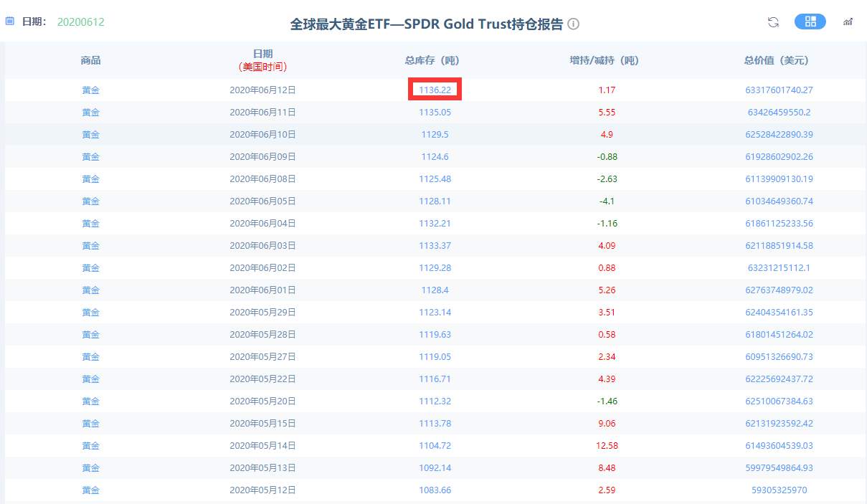The width and height of the screenshot is (867, 504).
Task: Click holdings value 1113.78
Action: [435, 424]
